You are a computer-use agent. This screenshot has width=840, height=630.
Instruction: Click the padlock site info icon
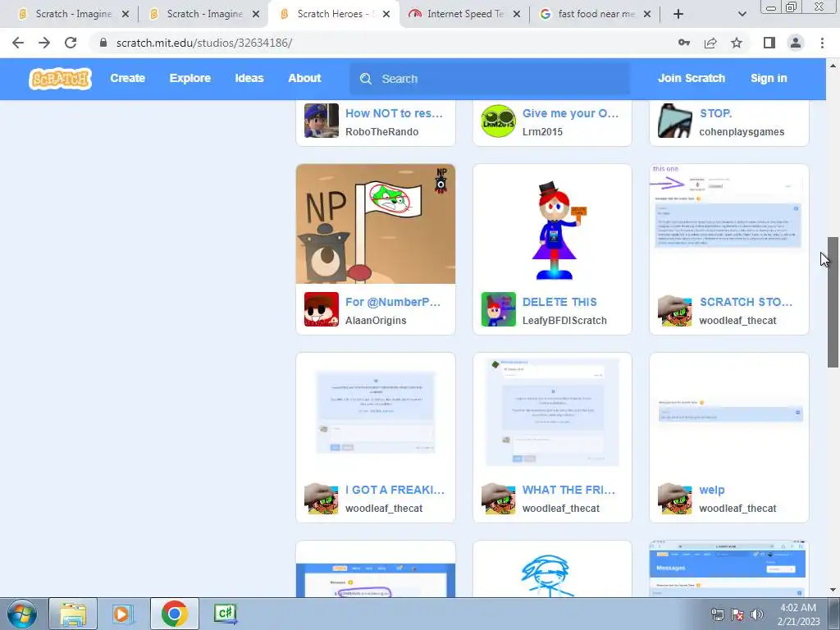coord(103,43)
